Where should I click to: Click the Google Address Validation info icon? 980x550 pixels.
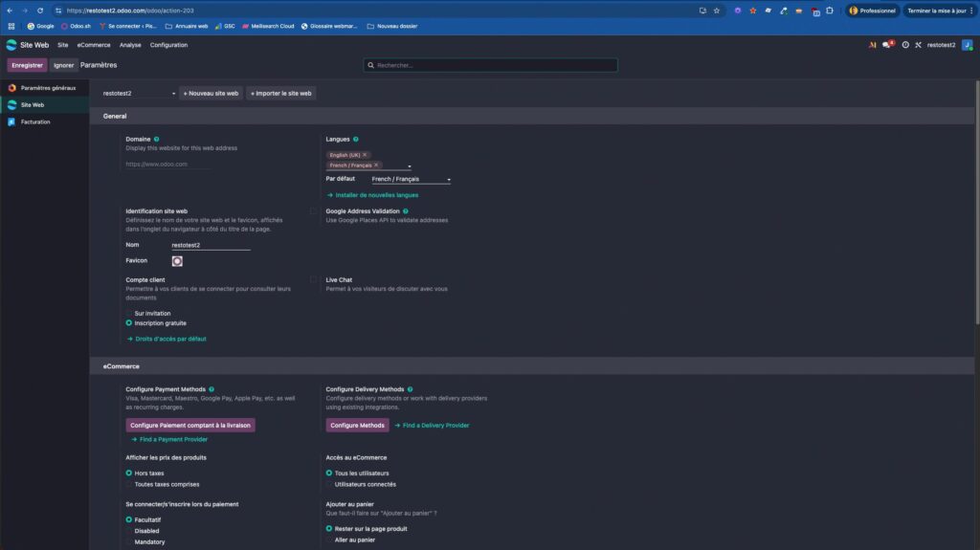pos(406,211)
